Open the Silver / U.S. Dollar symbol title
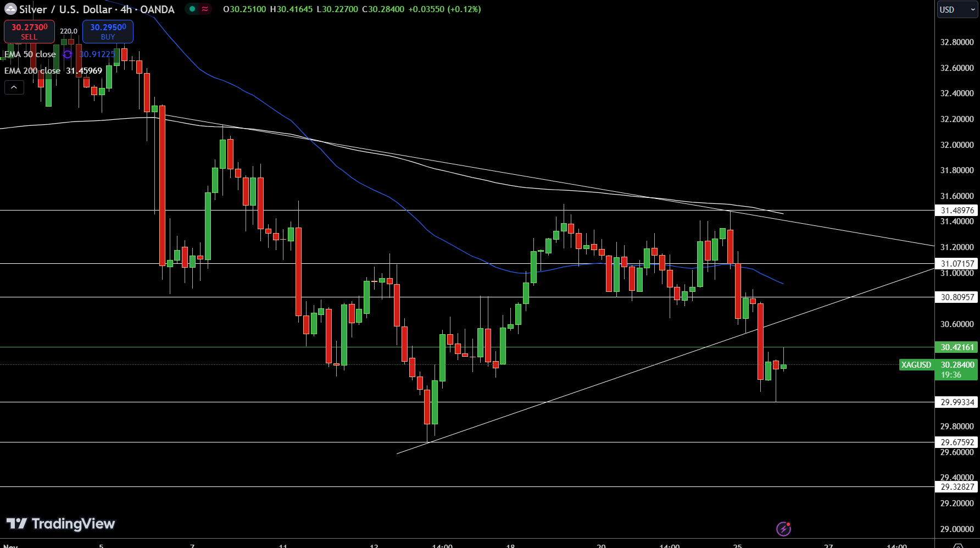This screenshot has height=548, width=980. coord(97,9)
